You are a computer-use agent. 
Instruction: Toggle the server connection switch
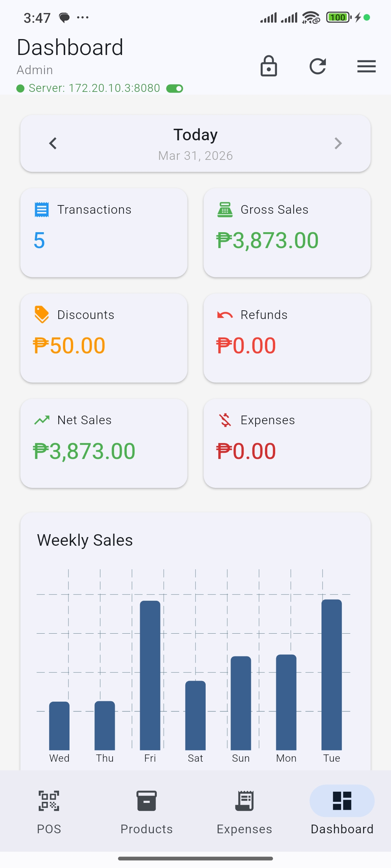(x=175, y=89)
